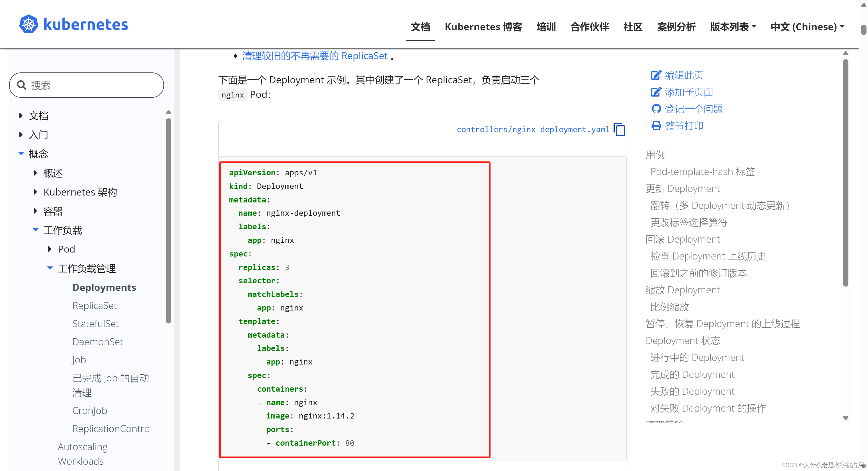Expand the Pod sidebar arrow
Screen dimensions: 868x471
pos(50,249)
